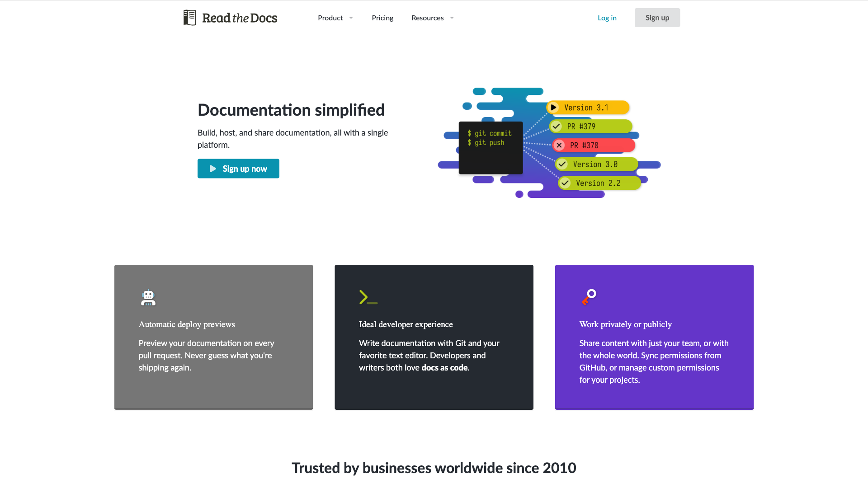868x488 pixels.
Task: Expand the Product dropdown arrow
Action: 351,18
